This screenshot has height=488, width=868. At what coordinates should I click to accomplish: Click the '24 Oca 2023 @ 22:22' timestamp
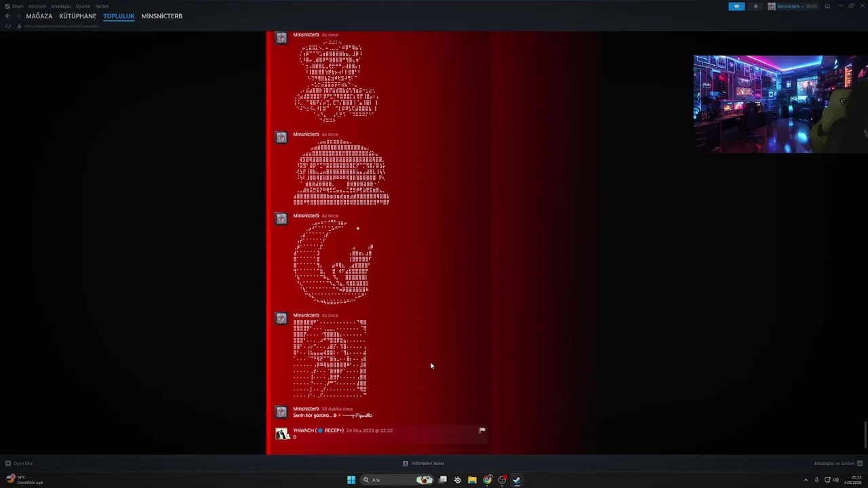click(x=370, y=430)
